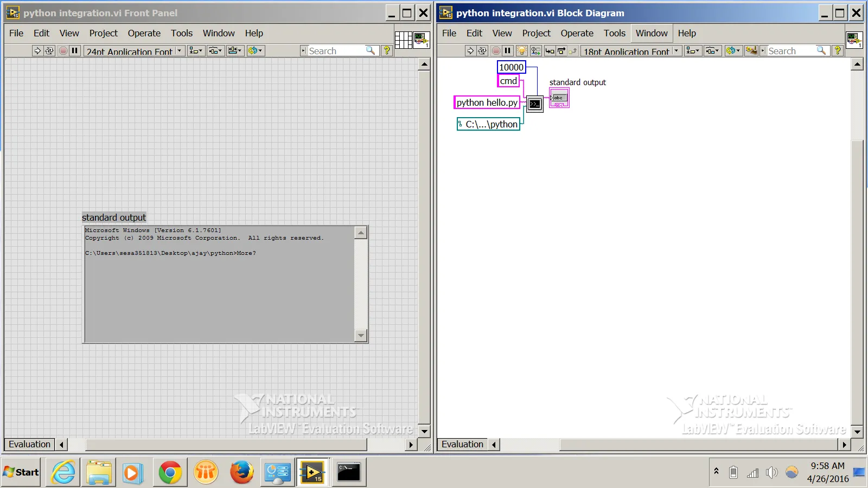Click Step Into button in Block Diagram

click(x=550, y=50)
